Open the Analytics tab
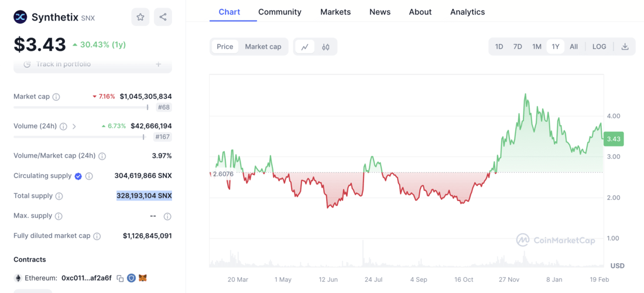 (467, 12)
